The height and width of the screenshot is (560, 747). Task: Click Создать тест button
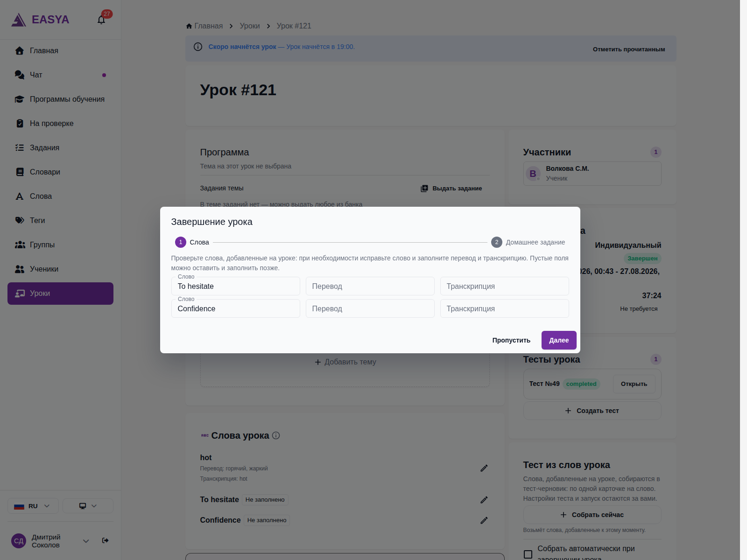tap(592, 411)
